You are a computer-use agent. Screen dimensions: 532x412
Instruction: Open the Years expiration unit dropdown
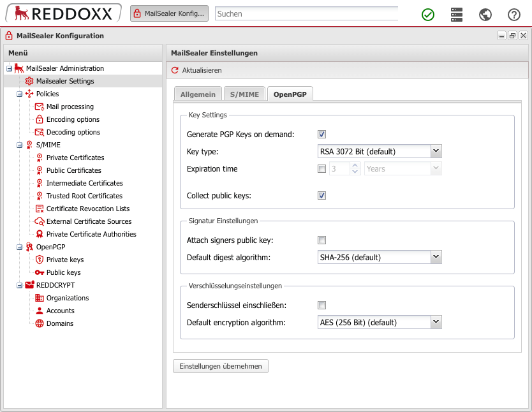(436, 168)
